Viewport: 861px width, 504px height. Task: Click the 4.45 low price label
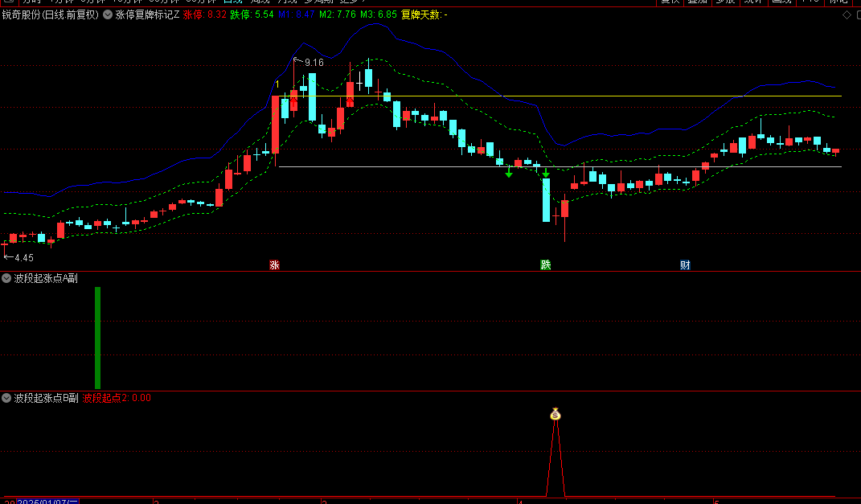coord(24,257)
